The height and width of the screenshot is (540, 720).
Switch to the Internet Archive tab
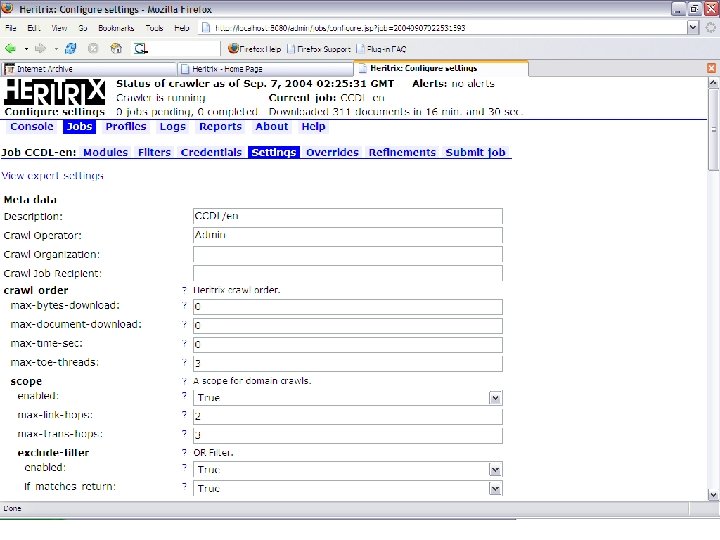[89, 69]
